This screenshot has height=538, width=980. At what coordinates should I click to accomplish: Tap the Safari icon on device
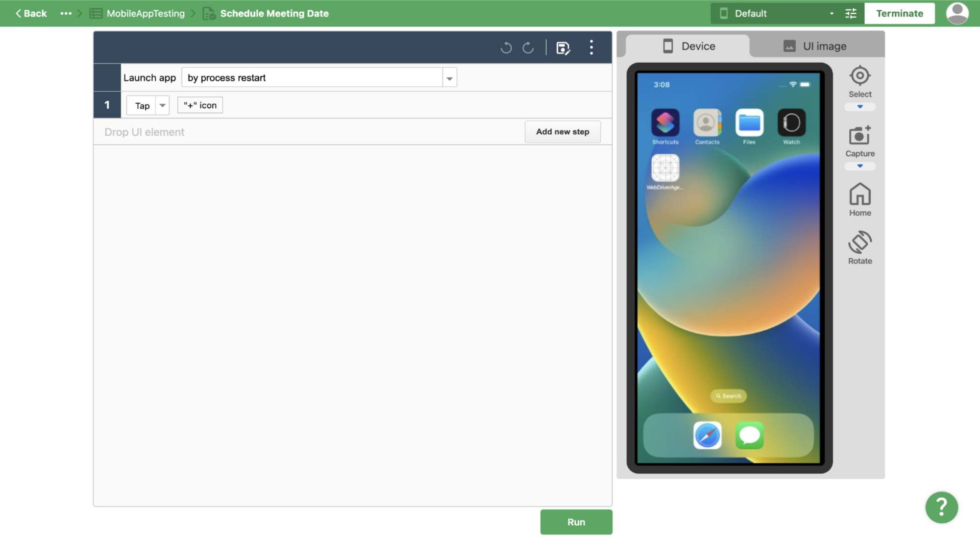(x=707, y=435)
